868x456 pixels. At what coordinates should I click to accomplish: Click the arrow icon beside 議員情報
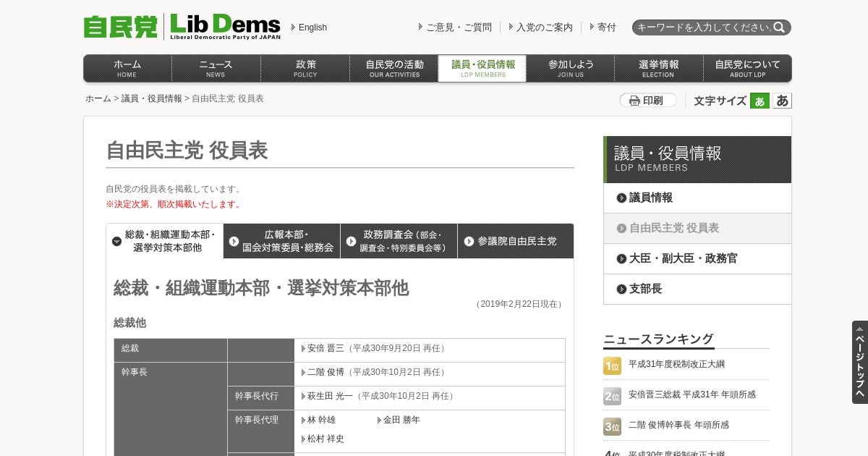point(621,198)
